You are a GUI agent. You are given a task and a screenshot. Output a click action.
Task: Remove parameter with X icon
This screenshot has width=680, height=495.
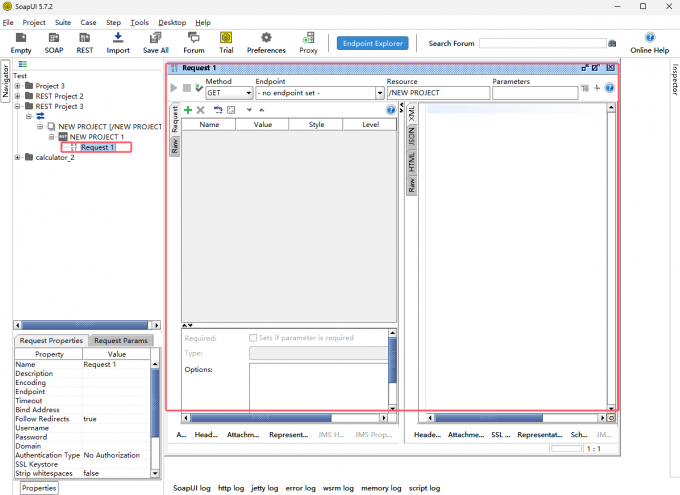[200, 110]
